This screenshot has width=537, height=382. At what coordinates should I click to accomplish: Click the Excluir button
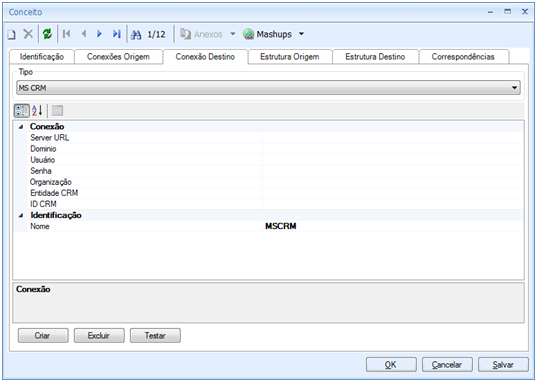(99, 335)
